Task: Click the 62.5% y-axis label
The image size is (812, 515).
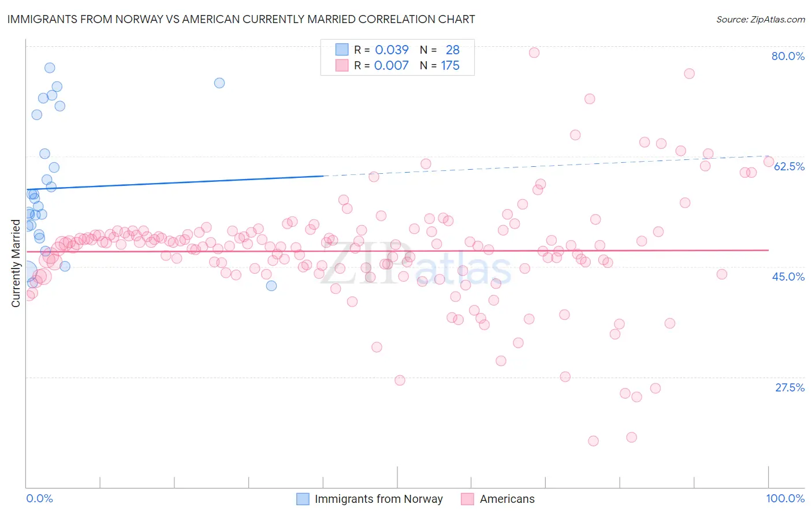Action: pos(789,166)
